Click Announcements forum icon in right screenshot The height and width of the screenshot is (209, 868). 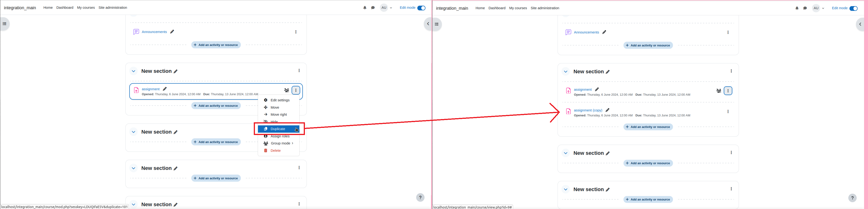pyautogui.click(x=568, y=32)
